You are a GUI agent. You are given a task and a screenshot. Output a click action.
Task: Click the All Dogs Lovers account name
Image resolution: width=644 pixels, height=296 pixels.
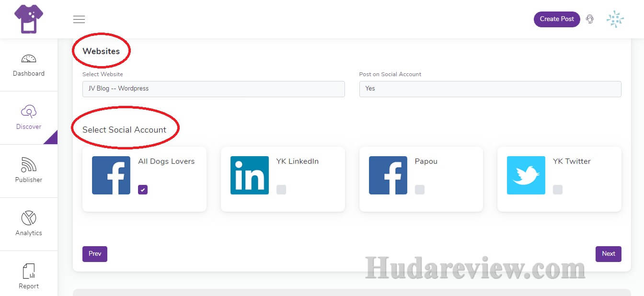[166, 161]
